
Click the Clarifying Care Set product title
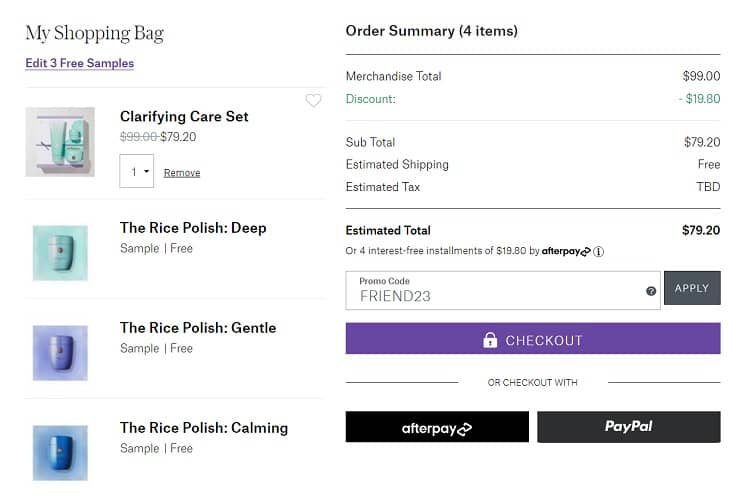[184, 116]
